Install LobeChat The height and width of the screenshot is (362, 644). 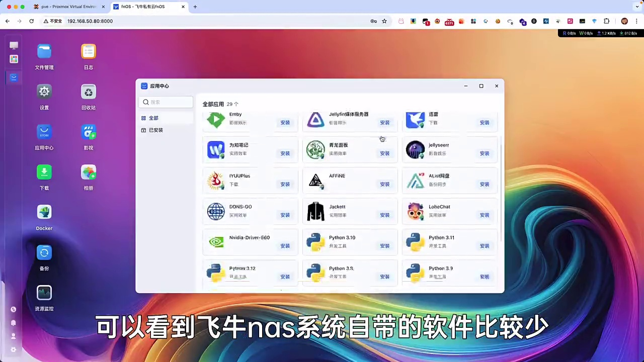[x=485, y=215]
